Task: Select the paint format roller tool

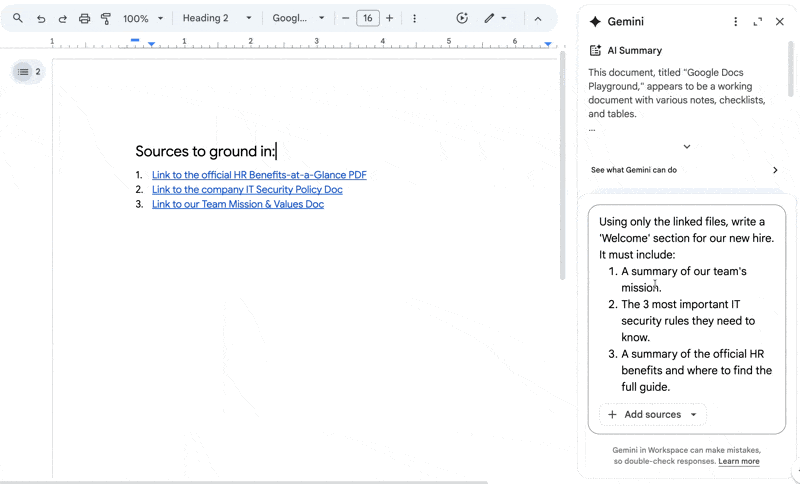Action: 106,18
